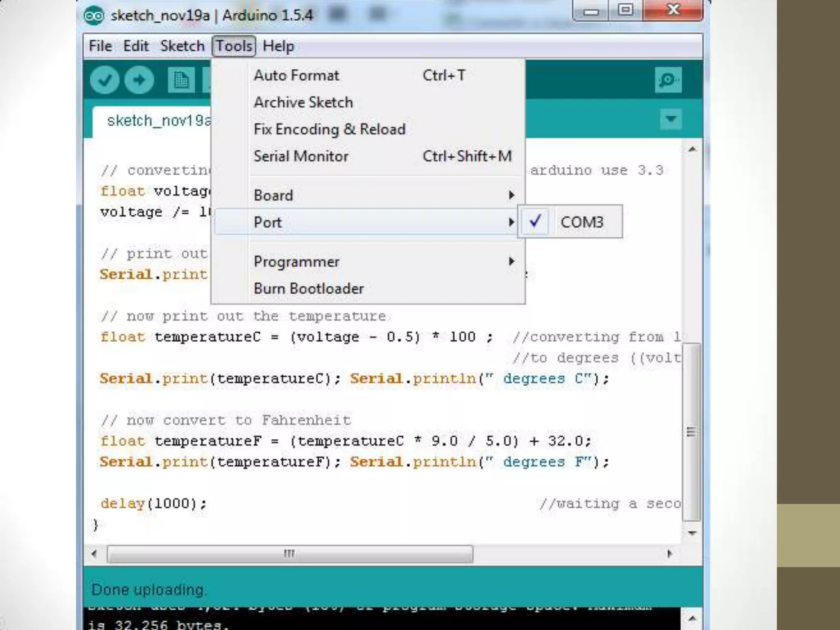Click the Upload arrow toolbar icon
This screenshot has height=630, width=840.
[x=139, y=80]
